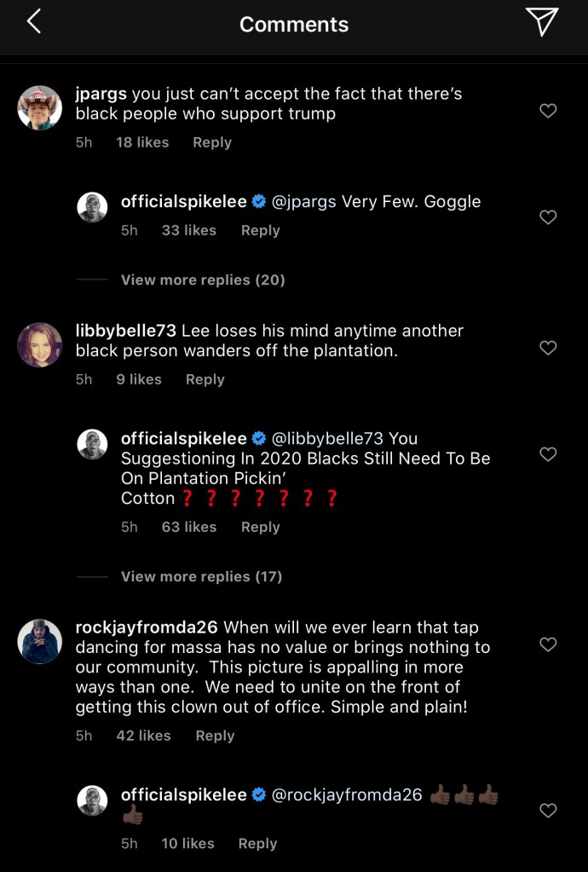Reply to rockjayfromda26's comment
Viewport: 588px width, 872px height.
[x=215, y=736]
